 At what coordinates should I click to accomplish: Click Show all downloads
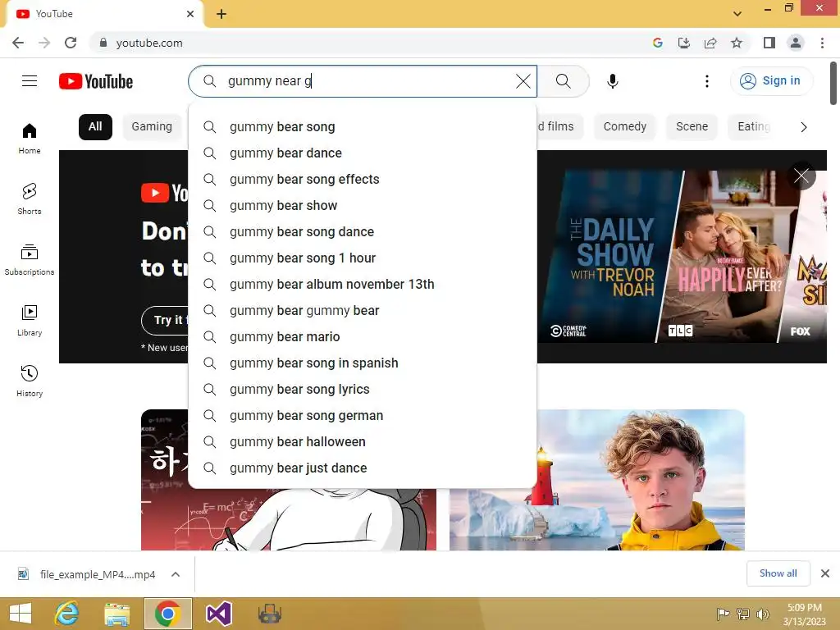point(778,573)
